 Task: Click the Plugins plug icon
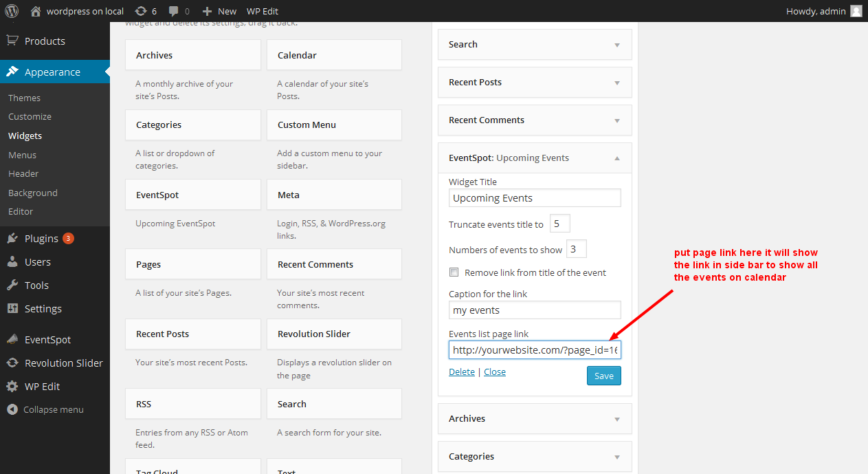click(12, 239)
